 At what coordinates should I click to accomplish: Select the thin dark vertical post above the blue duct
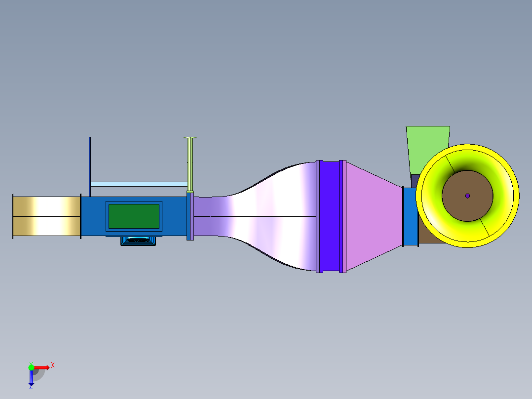pyautogui.click(x=90, y=167)
